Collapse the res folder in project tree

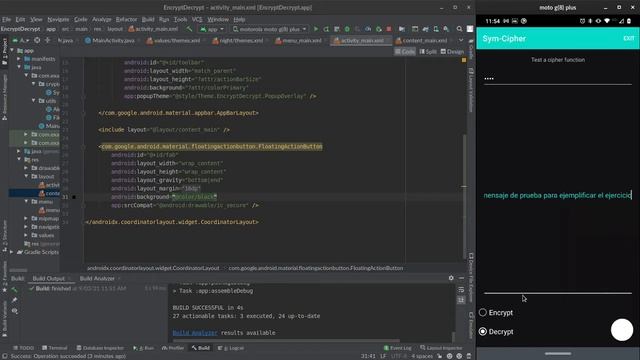(x=19, y=159)
